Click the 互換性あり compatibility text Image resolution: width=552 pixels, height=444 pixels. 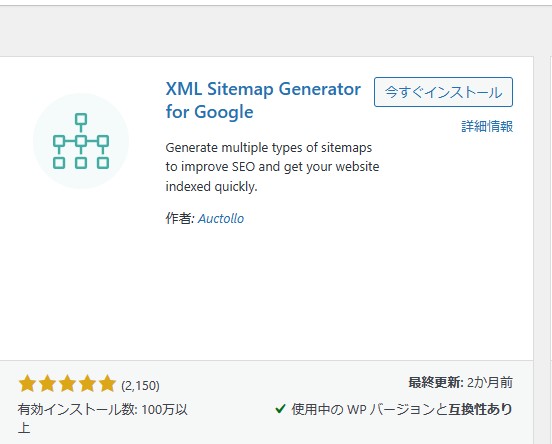coord(480,409)
